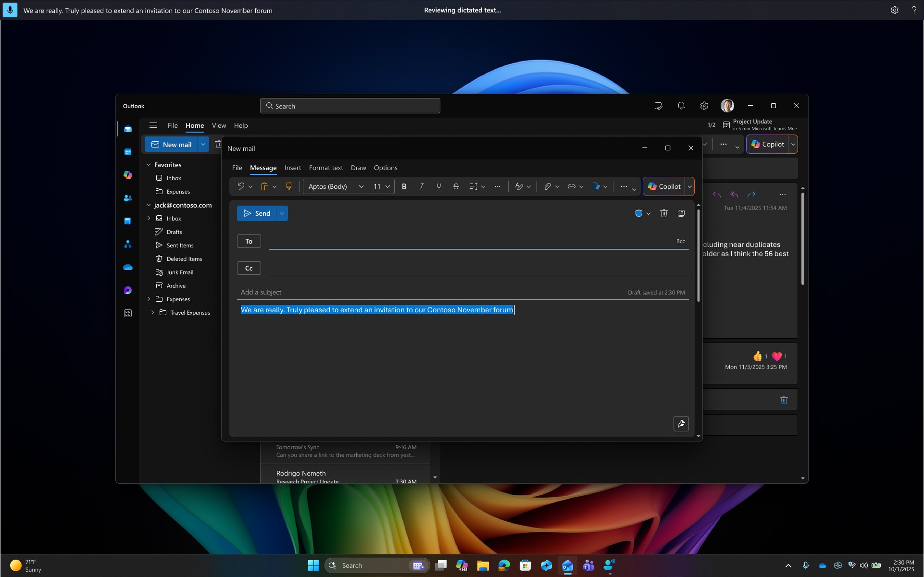
Task: Expand the Travel Expenses folder
Action: 153,312
